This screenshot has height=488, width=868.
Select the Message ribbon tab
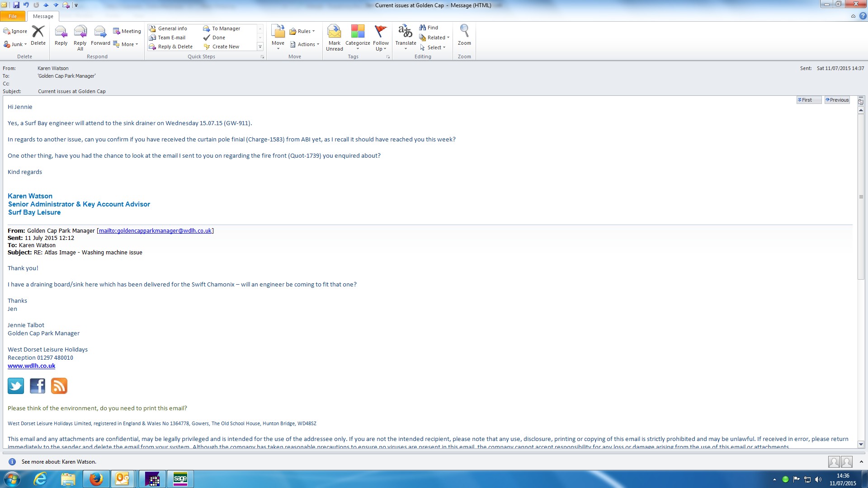pyautogui.click(x=43, y=16)
